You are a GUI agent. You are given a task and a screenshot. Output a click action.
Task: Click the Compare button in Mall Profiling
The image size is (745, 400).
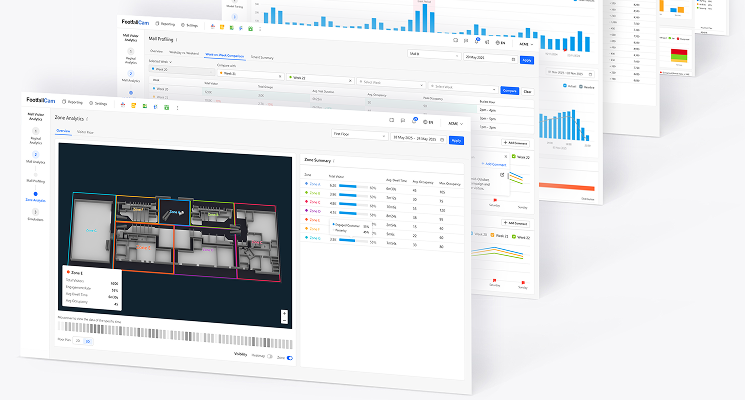[x=509, y=91]
